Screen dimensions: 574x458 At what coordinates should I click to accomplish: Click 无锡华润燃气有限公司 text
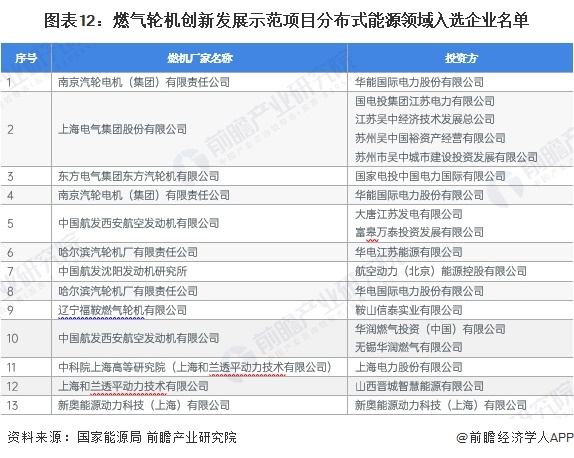click(409, 347)
